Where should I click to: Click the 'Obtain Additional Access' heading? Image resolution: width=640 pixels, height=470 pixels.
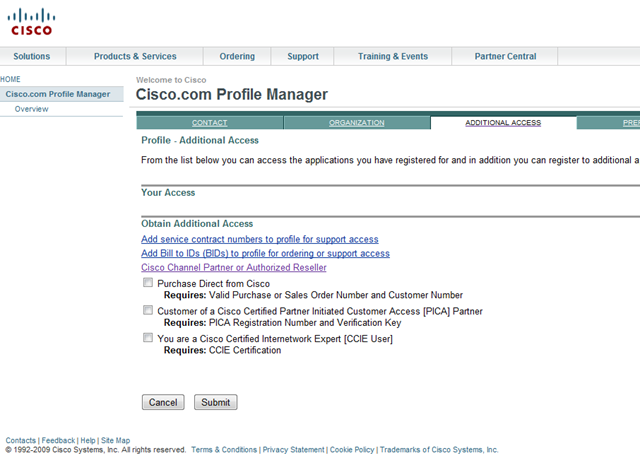(197, 224)
